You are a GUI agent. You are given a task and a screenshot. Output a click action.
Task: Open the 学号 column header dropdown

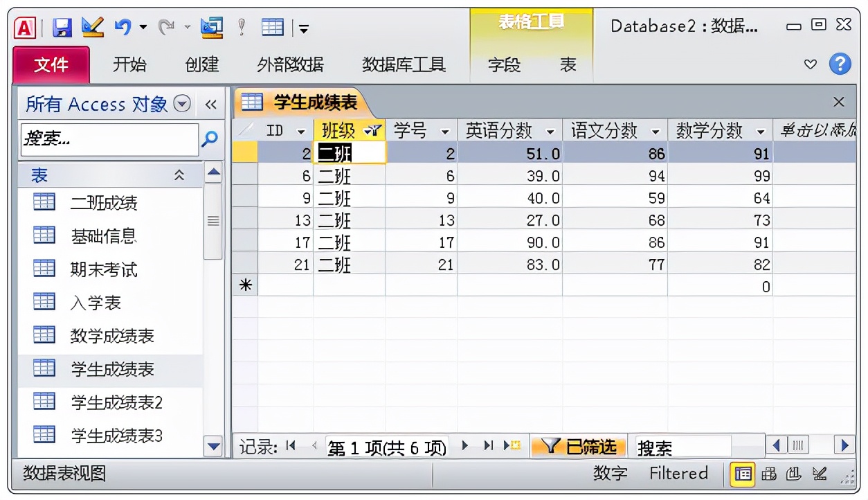pos(444,131)
